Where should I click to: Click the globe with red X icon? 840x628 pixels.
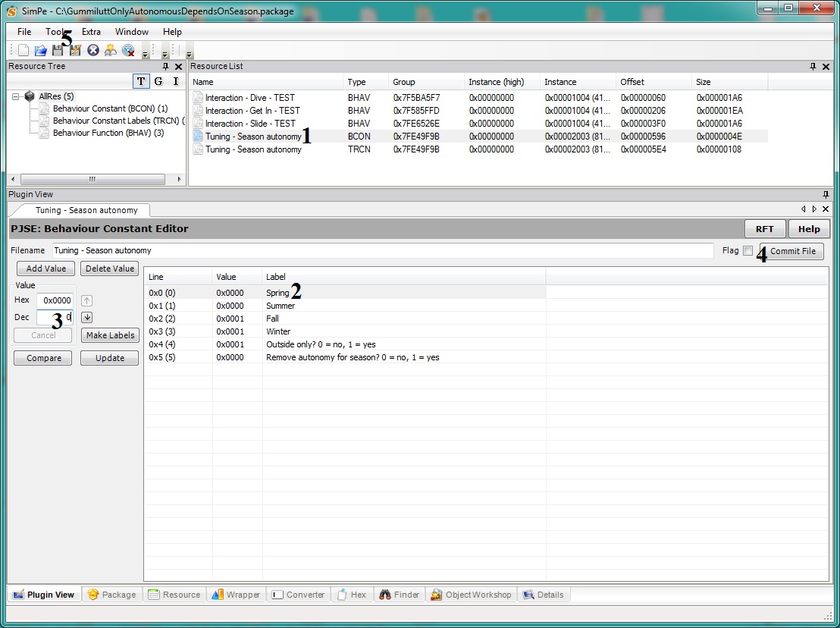point(128,50)
